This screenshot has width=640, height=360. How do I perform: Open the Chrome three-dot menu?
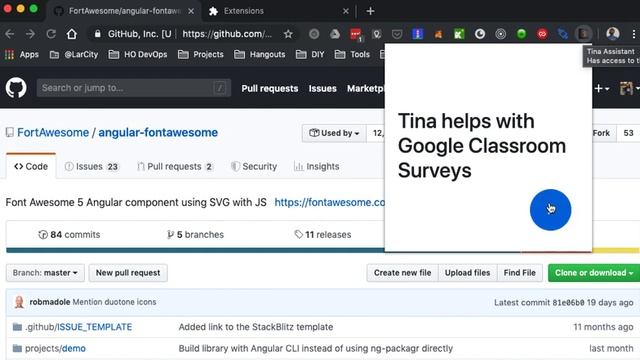click(633, 34)
